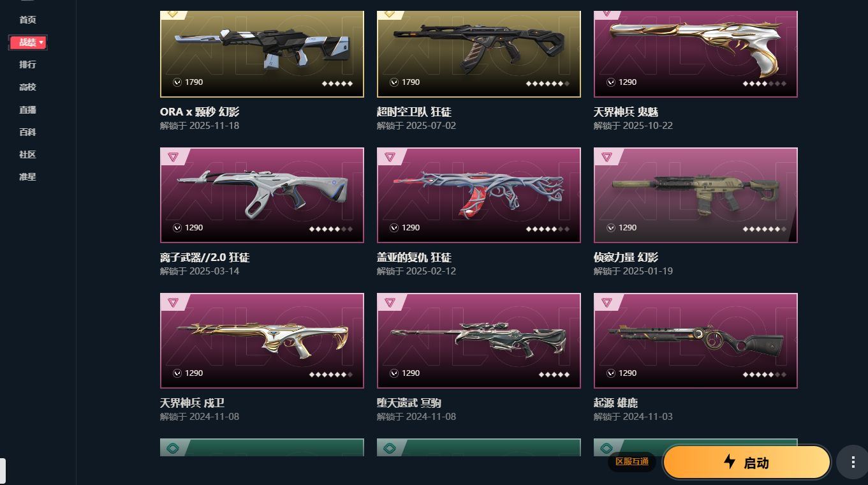The height and width of the screenshot is (485, 868).
Task: Click the VP currency icon on 侦察力量 幻影
Action: [x=611, y=228]
